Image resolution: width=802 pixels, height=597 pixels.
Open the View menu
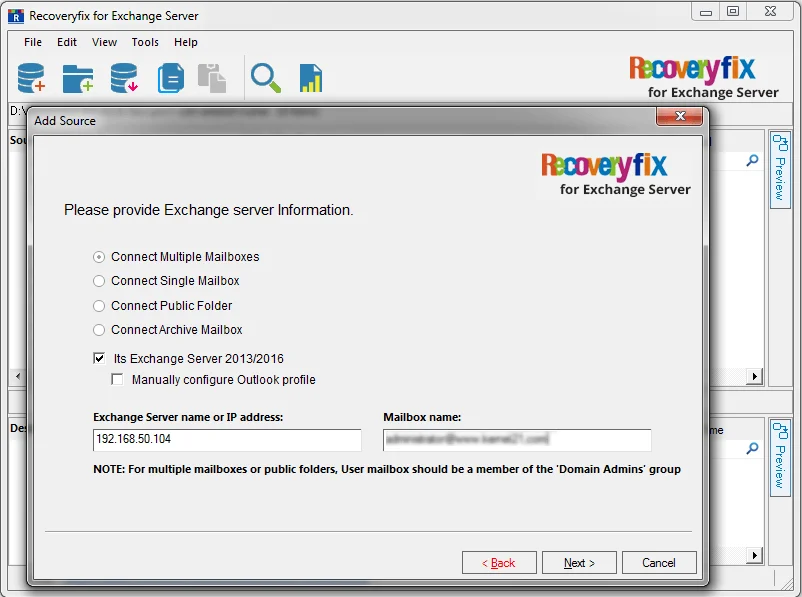click(104, 42)
